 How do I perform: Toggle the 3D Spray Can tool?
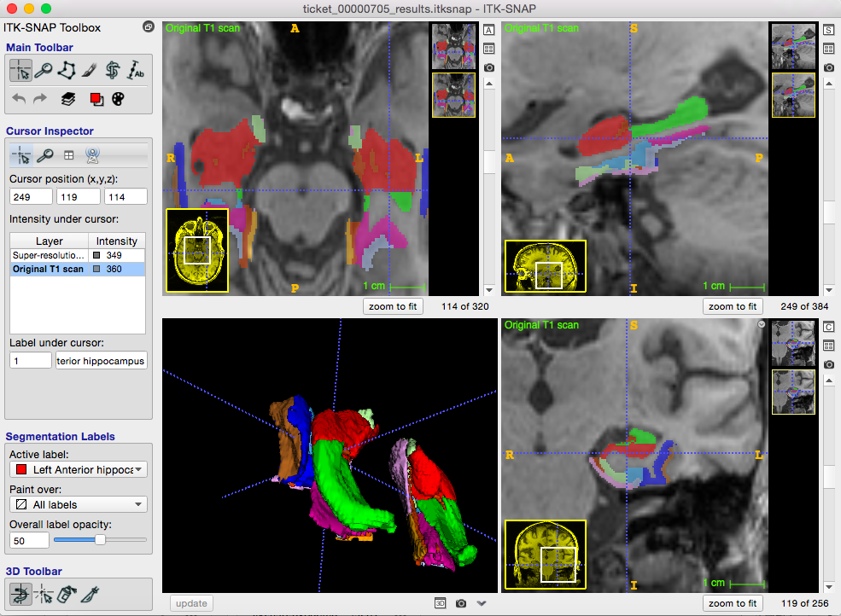click(x=67, y=594)
